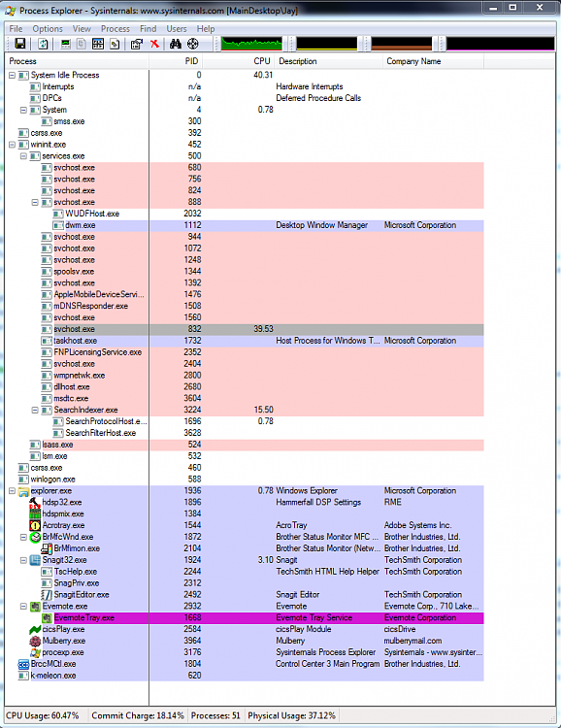
Task: Open the Help menu
Action: (206, 29)
